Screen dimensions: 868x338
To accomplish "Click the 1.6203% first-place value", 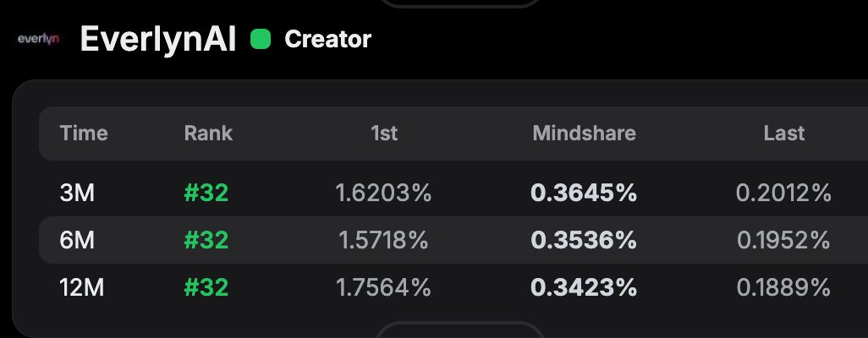I will point(383,193).
